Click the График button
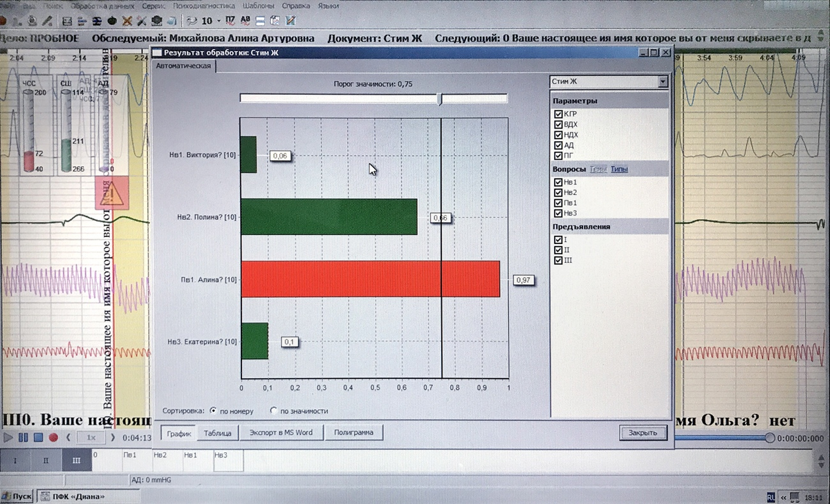The width and height of the screenshot is (830, 504). click(x=178, y=433)
